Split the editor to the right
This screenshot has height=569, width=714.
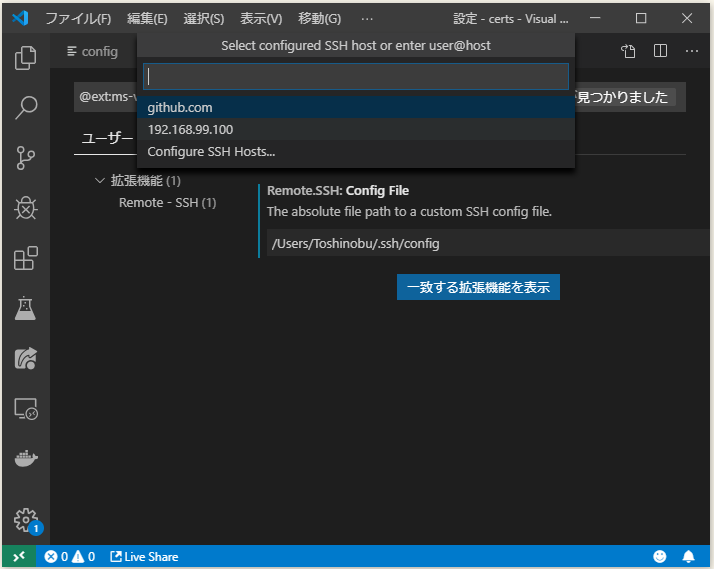(660, 51)
